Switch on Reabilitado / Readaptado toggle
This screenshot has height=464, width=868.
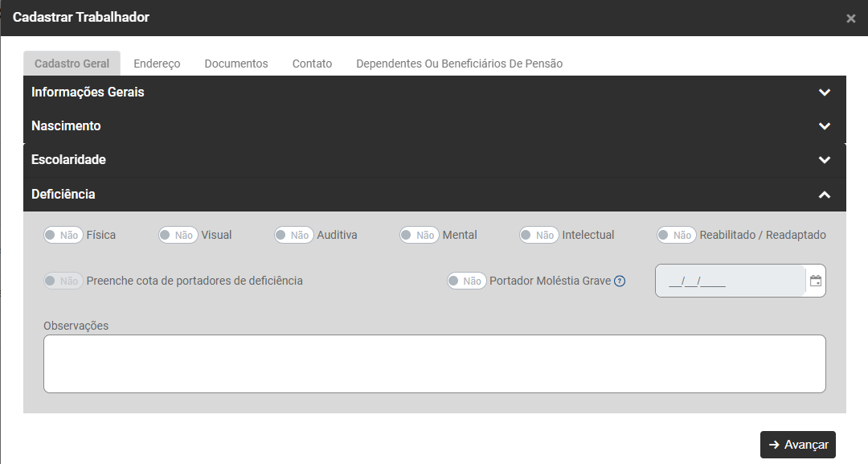[x=676, y=235]
